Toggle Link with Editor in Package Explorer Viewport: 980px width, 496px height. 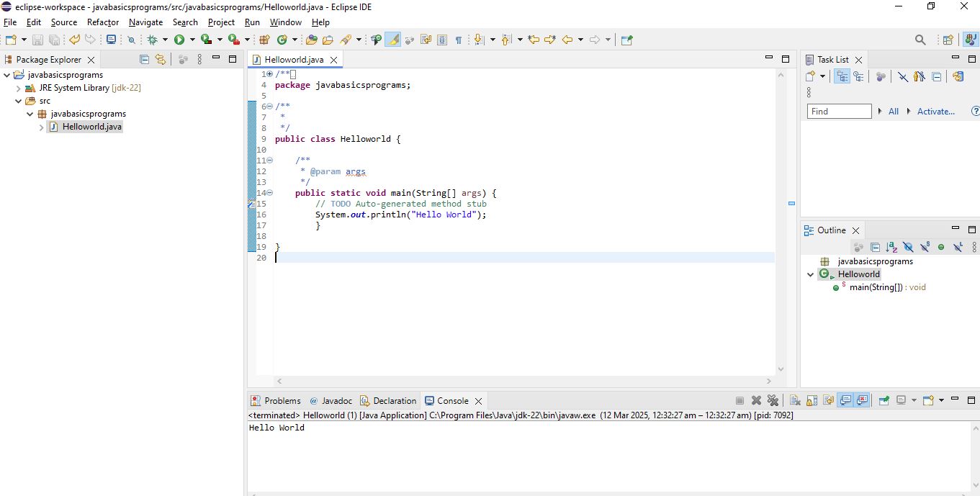[x=160, y=60]
